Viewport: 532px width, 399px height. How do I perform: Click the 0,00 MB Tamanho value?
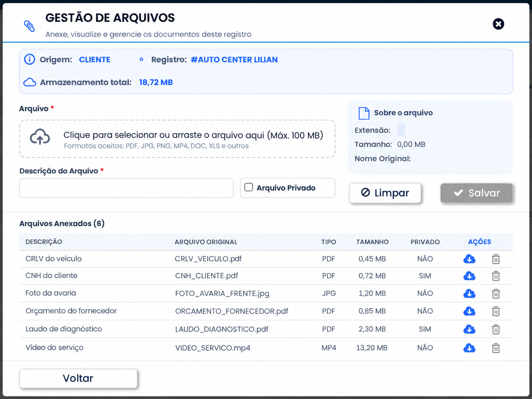(x=411, y=144)
